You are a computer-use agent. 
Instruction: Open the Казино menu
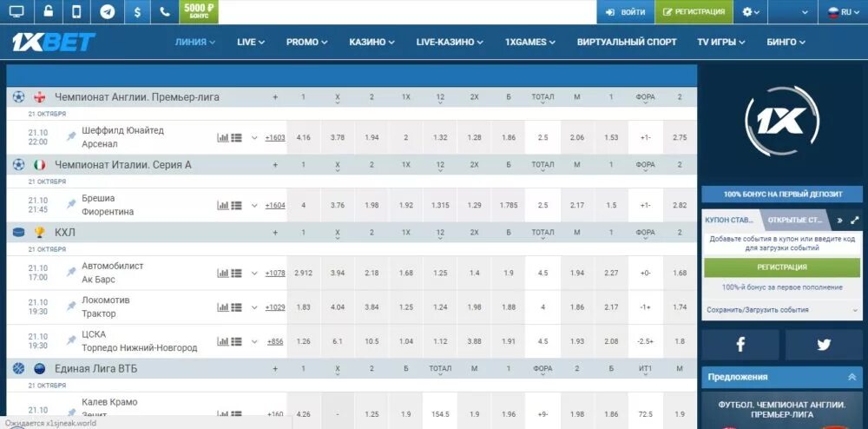pyautogui.click(x=372, y=42)
